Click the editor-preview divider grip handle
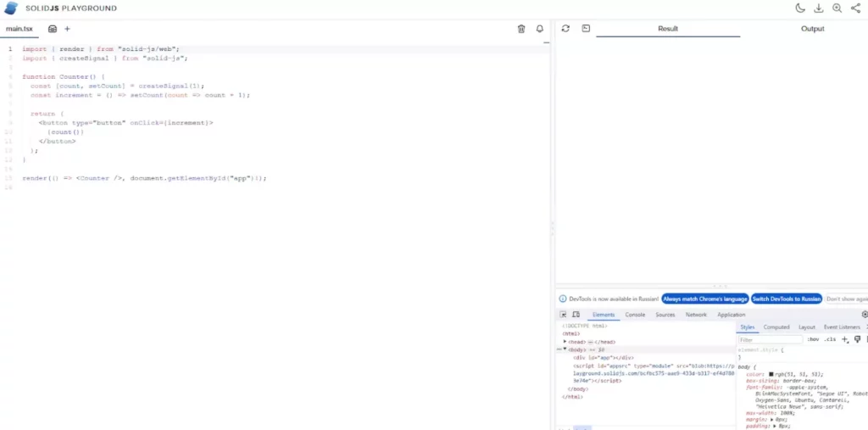 click(x=553, y=230)
